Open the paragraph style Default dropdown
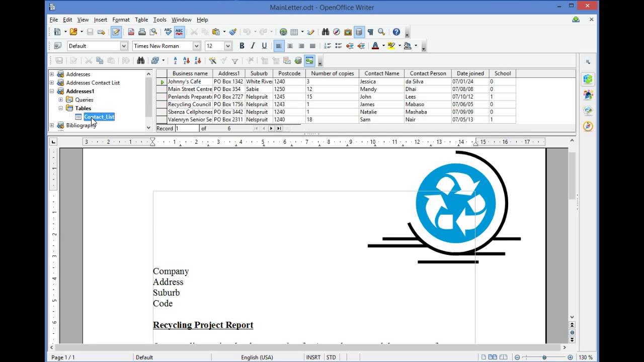This screenshot has width=644, height=362. coord(124,46)
